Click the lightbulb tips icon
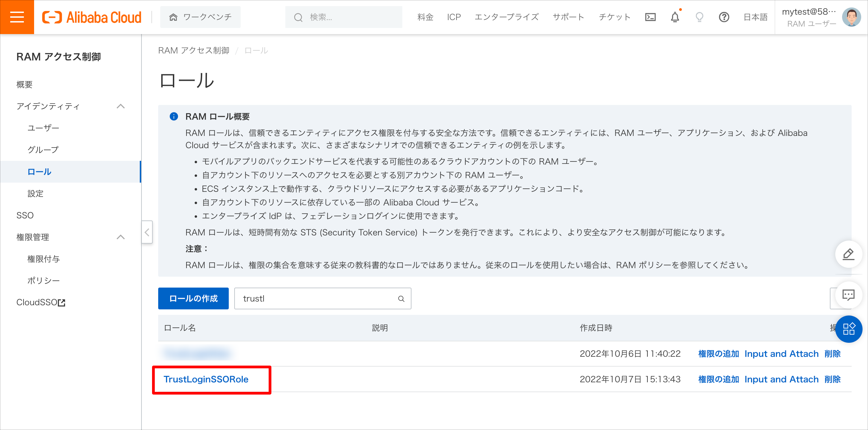The height and width of the screenshot is (430, 868). pos(700,17)
